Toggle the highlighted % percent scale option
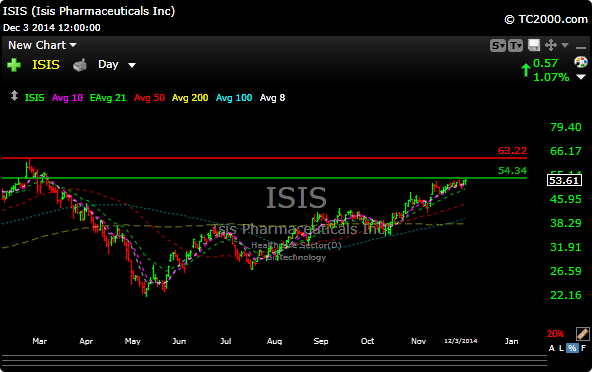This screenshot has height=372, width=592. (572, 348)
